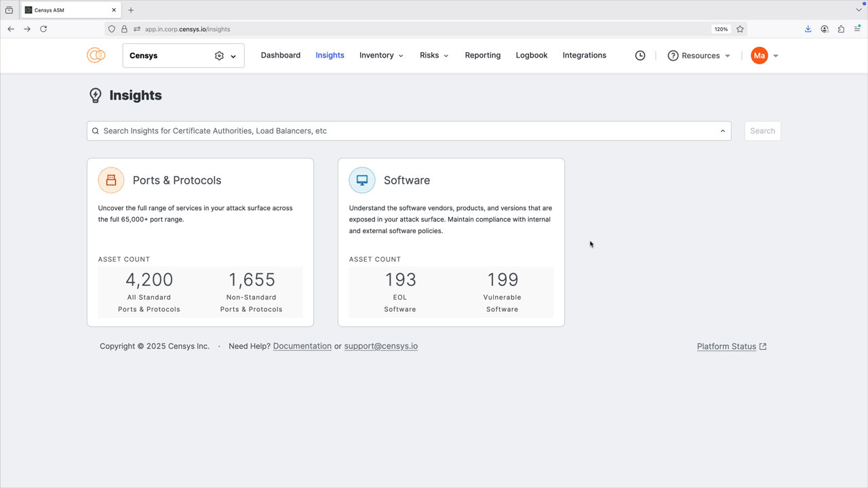This screenshot has height=488, width=868.
Task: Expand the Censys workspace dropdown chevron
Action: click(x=233, y=56)
